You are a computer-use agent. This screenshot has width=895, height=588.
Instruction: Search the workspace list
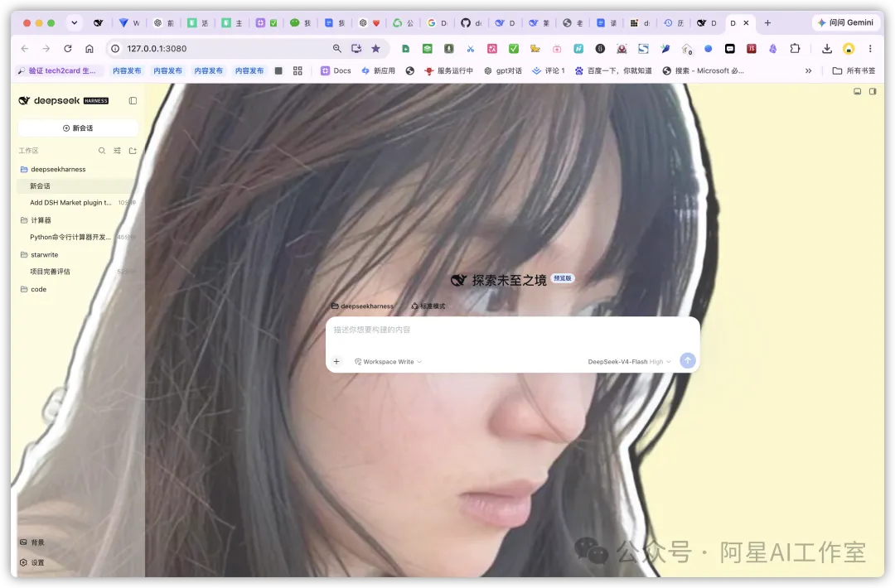coord(102,151)
